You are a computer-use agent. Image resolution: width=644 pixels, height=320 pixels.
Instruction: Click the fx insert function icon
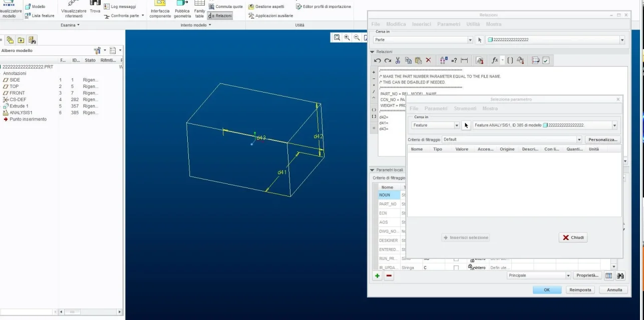[495, 60]
